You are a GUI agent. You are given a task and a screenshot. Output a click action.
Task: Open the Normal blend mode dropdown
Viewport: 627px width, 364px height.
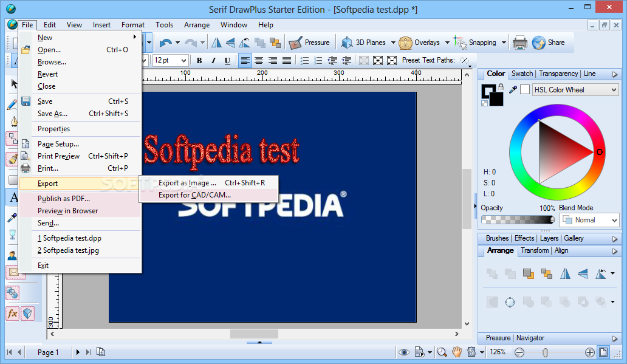click(589, 220)
